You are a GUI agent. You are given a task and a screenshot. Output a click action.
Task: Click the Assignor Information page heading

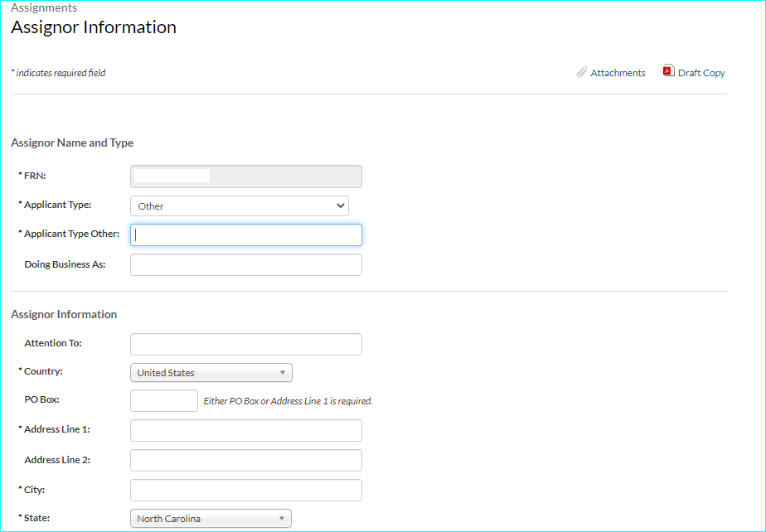coord(94,27)
